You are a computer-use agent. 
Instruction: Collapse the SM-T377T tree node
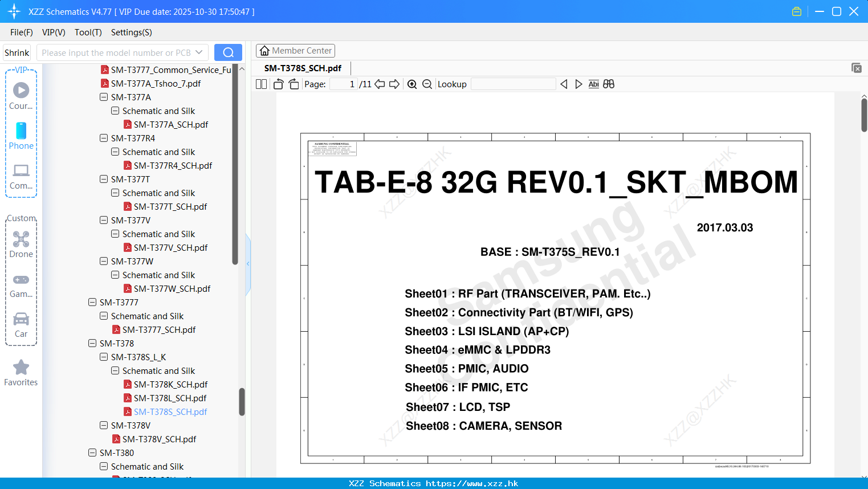[104, 179]
